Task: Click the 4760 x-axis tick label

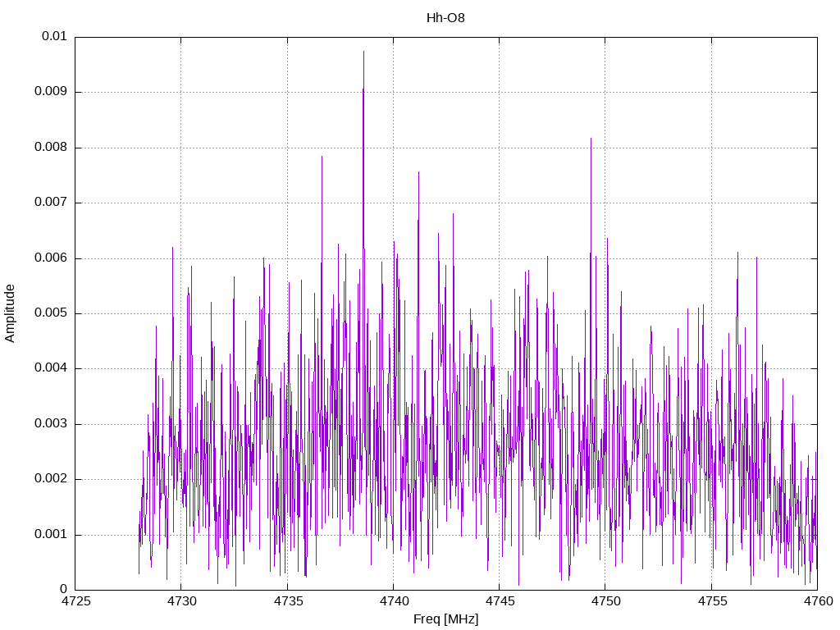Action: coord(818,601)
